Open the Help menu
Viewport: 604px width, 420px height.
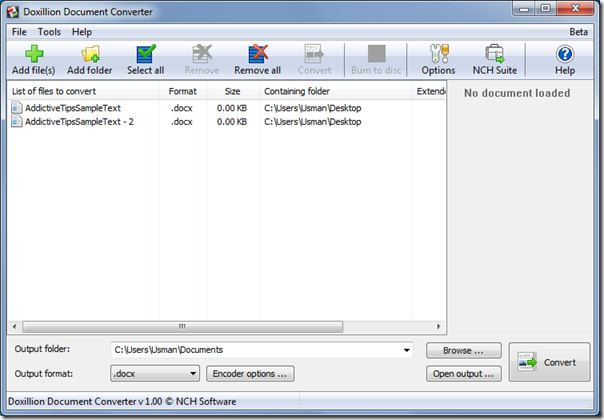[x=82, y=32]
